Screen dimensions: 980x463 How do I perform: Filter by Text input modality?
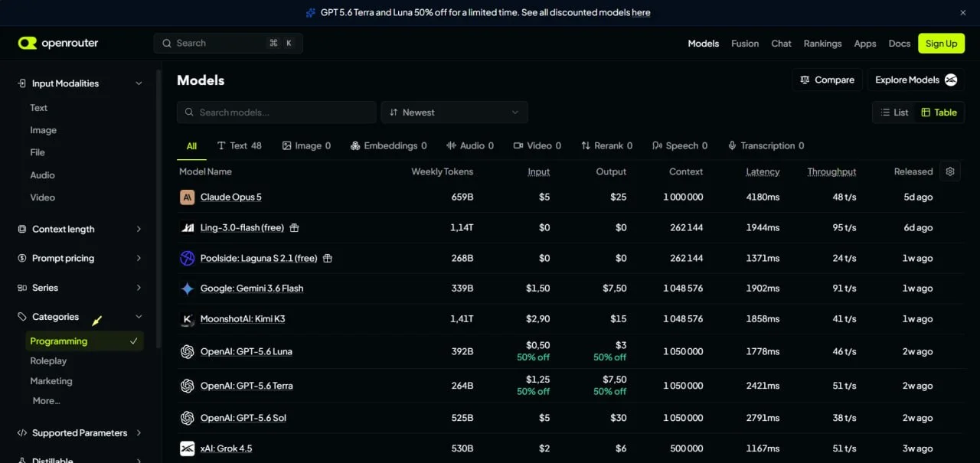click(39, 108)
